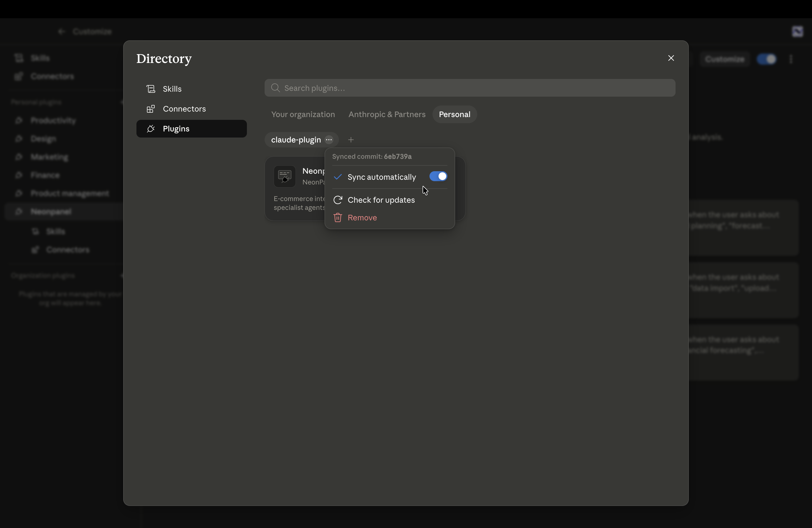812x528 pixels.
Task: Open claude-plugin ellipsis options menu
Action: [329, 140]
